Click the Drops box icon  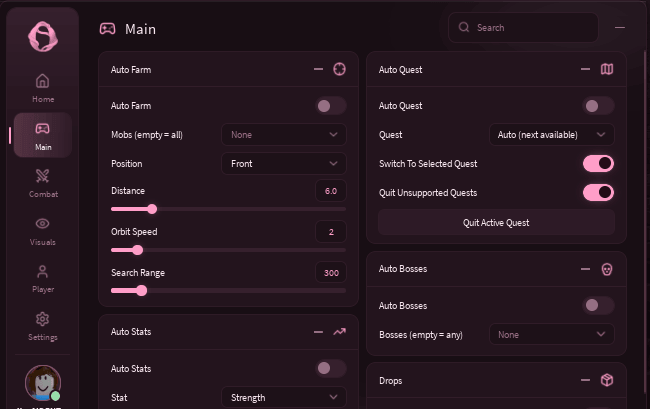click(607, 380)
